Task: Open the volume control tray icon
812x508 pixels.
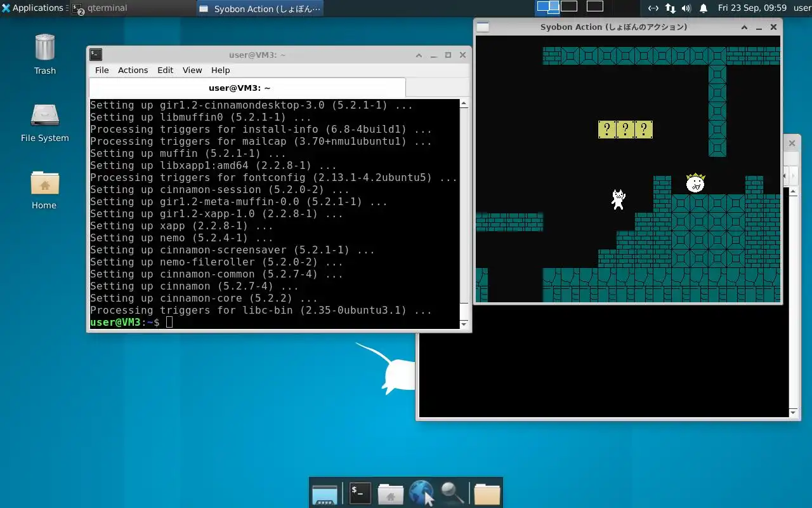Action: (x=686, y=8)
